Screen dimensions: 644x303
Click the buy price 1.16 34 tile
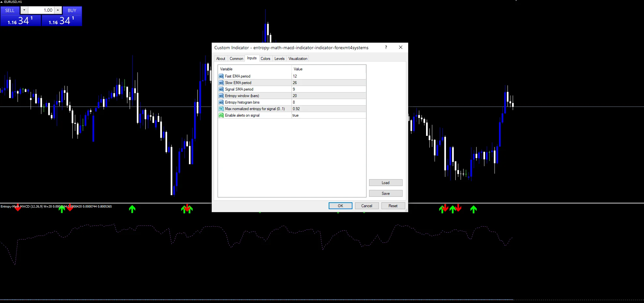[62, 21]
